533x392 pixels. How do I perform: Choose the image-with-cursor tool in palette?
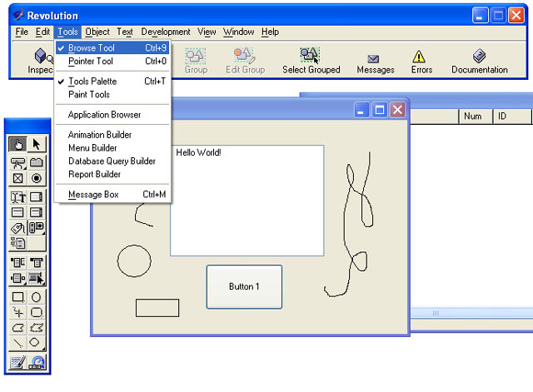(x=37, y=279)
